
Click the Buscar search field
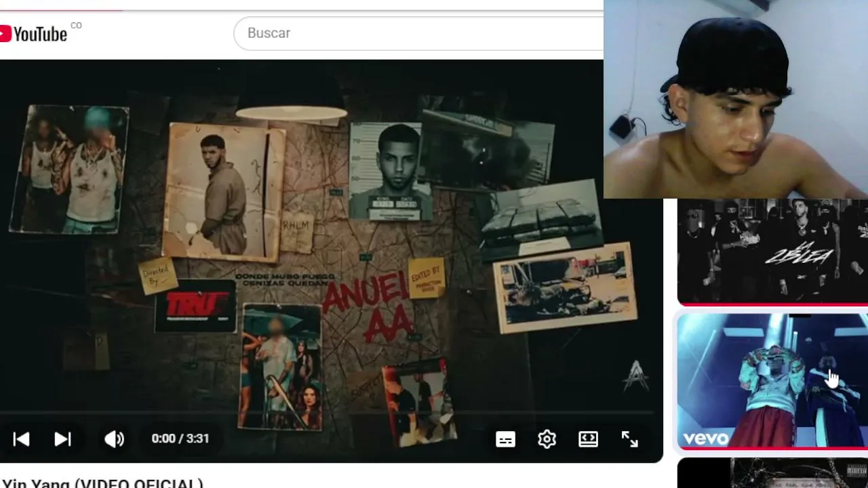(418, 33)
